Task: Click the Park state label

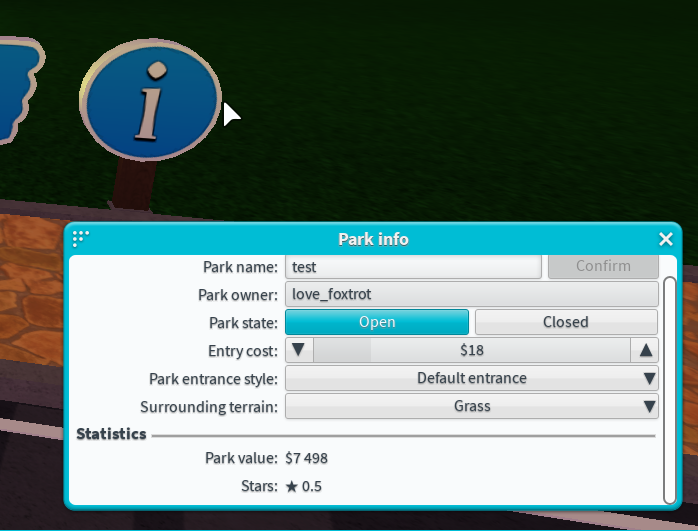Action: click(x=243, y=323)
